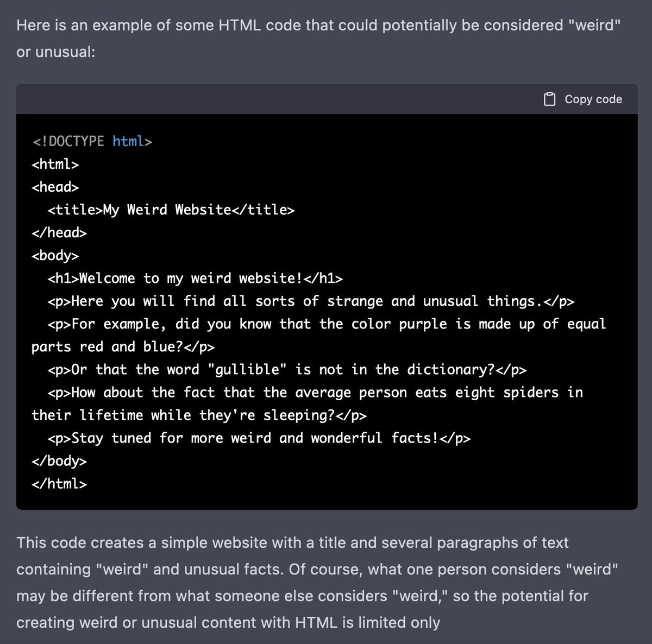Viewport: 652px width, 644px height.
Task: Click the intro sentence about weird HTML code
Action: point(318,39)
